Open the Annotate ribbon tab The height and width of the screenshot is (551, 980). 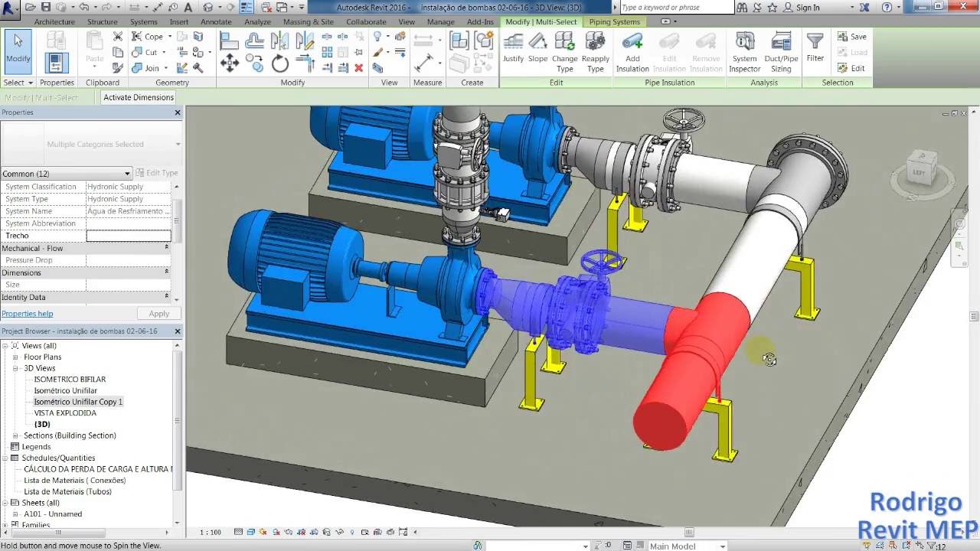point(216,21)
